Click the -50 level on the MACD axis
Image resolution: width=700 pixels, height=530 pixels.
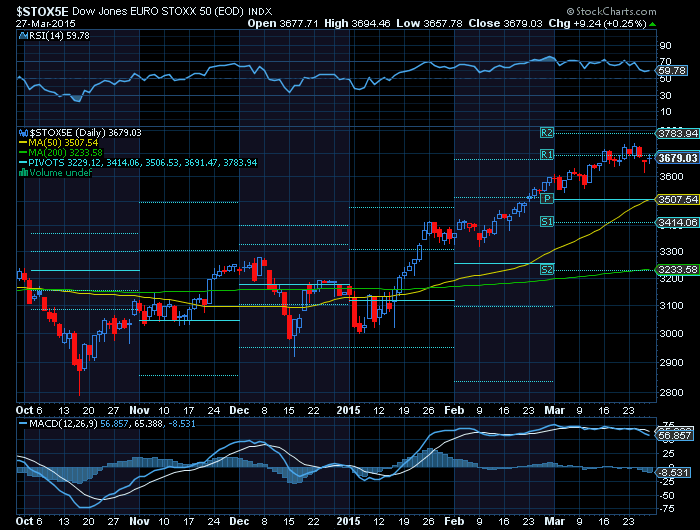pyautogui.click(x=667, y=496)
